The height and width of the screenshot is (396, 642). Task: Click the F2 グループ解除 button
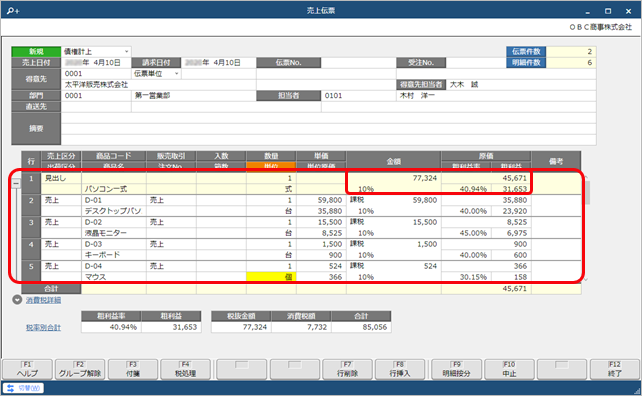coord(80,369)
